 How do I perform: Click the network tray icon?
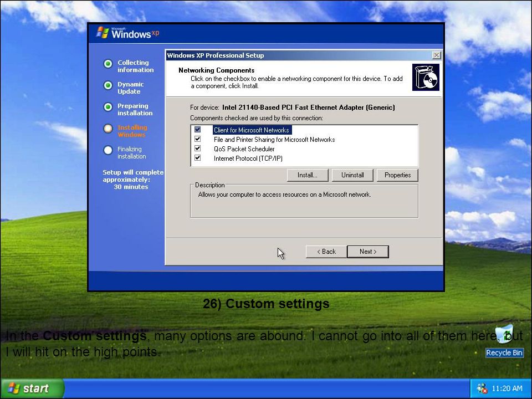coord(482,388)
